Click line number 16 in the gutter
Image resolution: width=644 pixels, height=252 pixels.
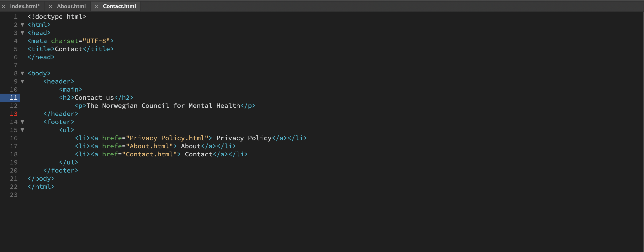coord(14,138)
